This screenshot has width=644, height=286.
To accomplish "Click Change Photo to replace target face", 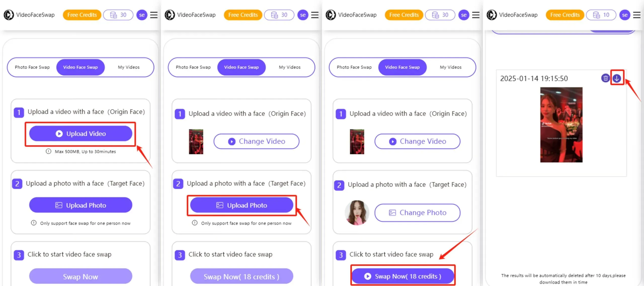I will (x=417, y=213).
